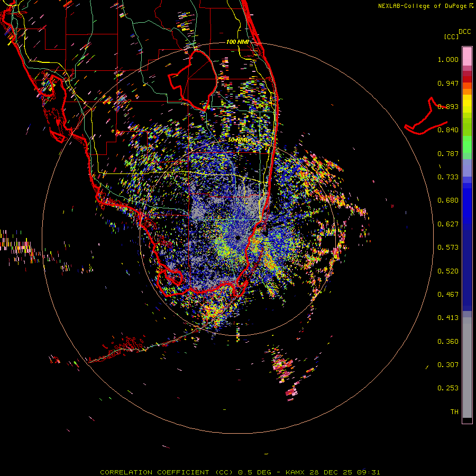Click the 0.893 color scale value
Viewport: 476px width, 476px height.
(448, 106)
